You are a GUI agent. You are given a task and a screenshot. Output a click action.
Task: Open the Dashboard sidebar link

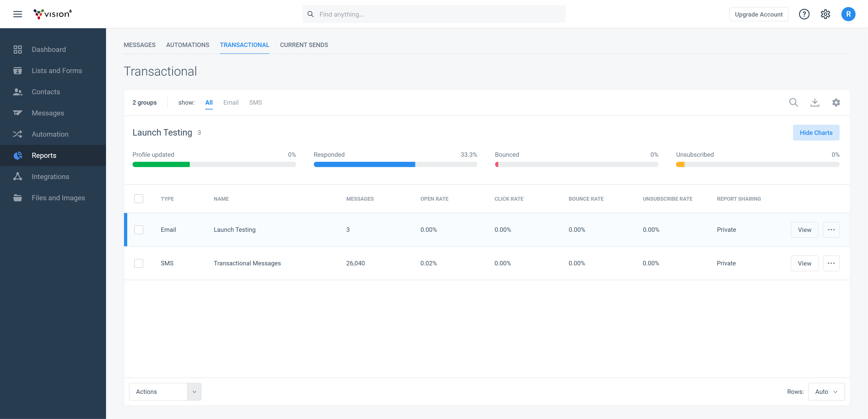coord(49,49)
